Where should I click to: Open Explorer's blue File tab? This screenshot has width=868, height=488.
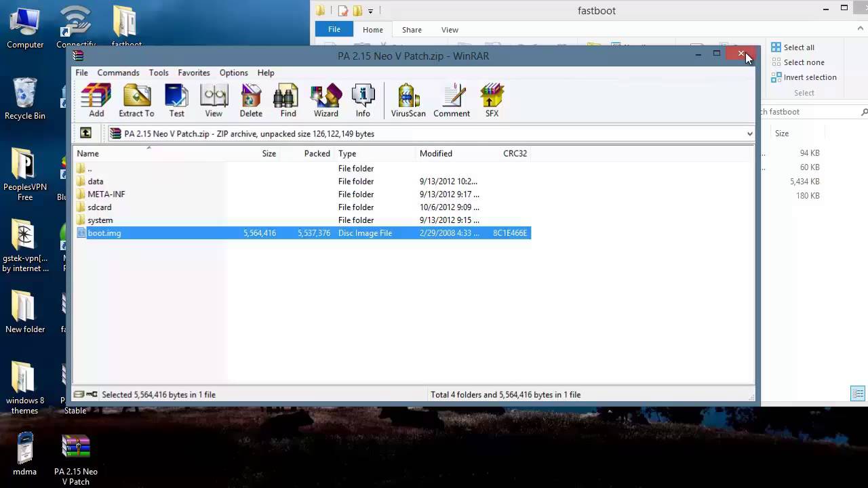coord(334,30)
